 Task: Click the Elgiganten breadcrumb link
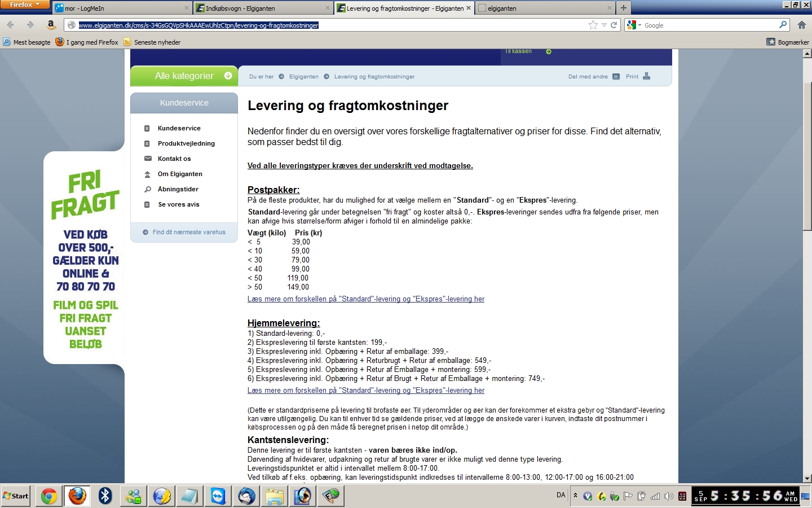(x=304, y=76)
